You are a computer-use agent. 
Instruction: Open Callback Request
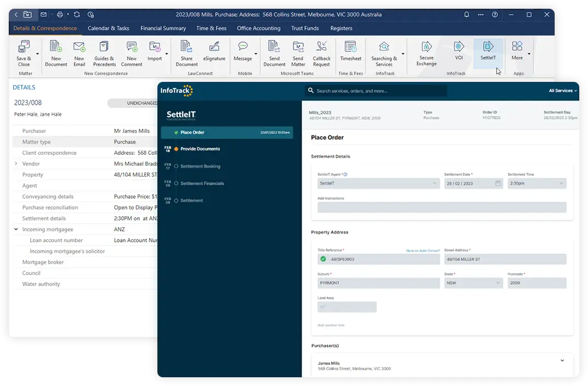(321, 54)
